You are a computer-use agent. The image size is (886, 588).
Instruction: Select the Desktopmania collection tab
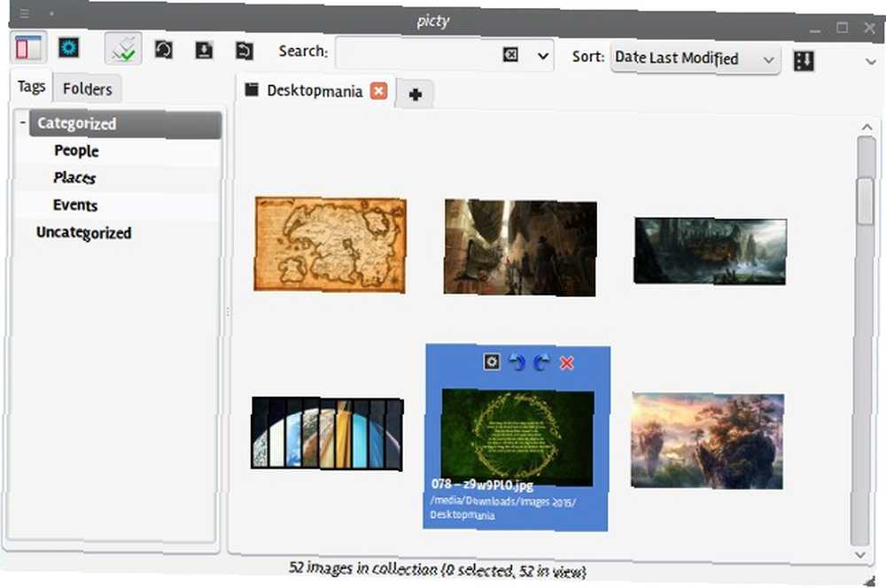point(315,91)
